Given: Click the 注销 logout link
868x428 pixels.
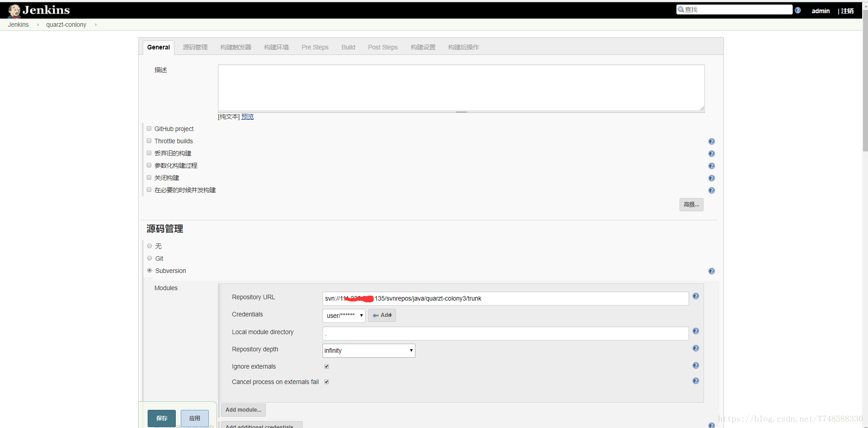Looking at the screenshot, I should click(x=847, y=11).
